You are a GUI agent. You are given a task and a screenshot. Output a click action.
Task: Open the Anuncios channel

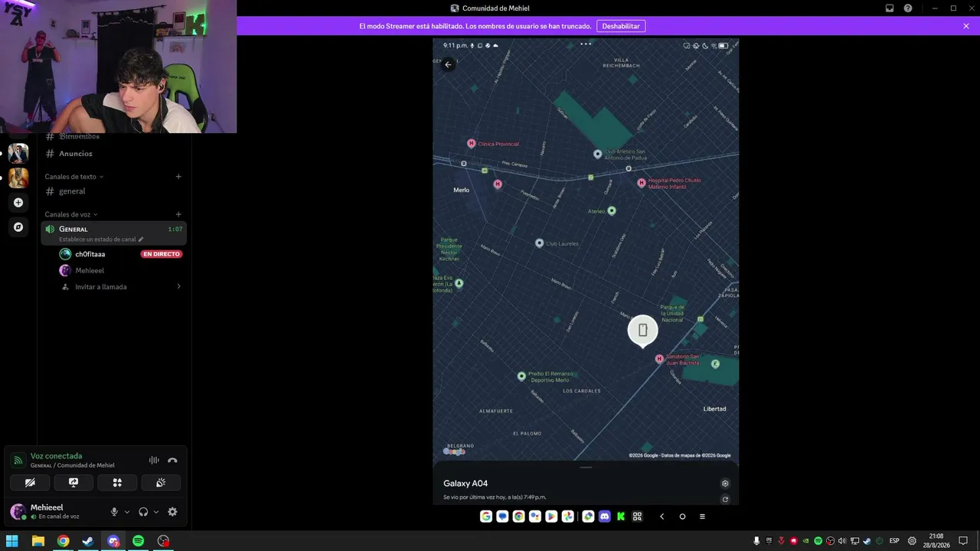coord(113,154)
